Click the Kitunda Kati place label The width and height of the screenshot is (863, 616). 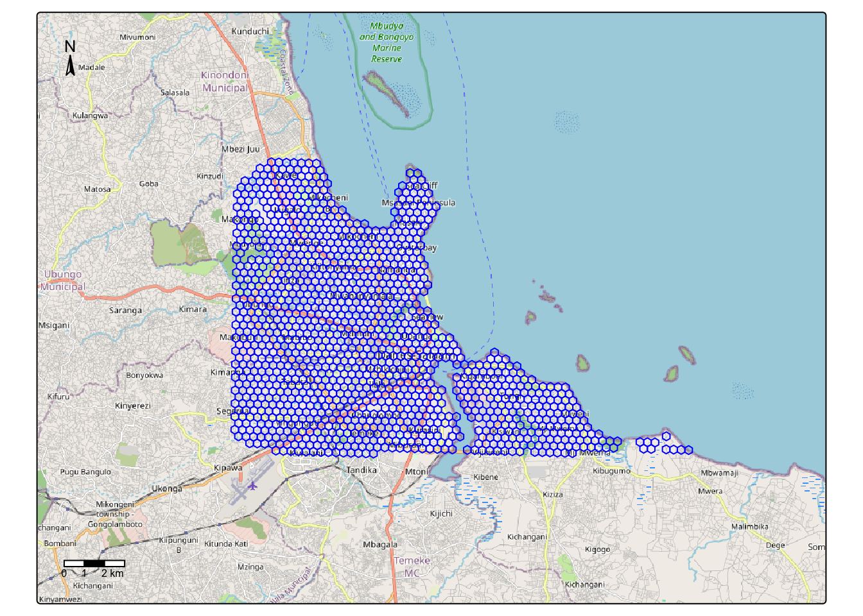(226, 543)
